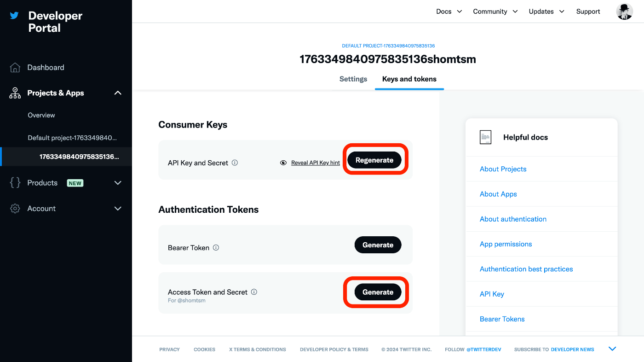Click DEVELOPER NEWS subscribe link
644x362 pixels.
[572, 350]
